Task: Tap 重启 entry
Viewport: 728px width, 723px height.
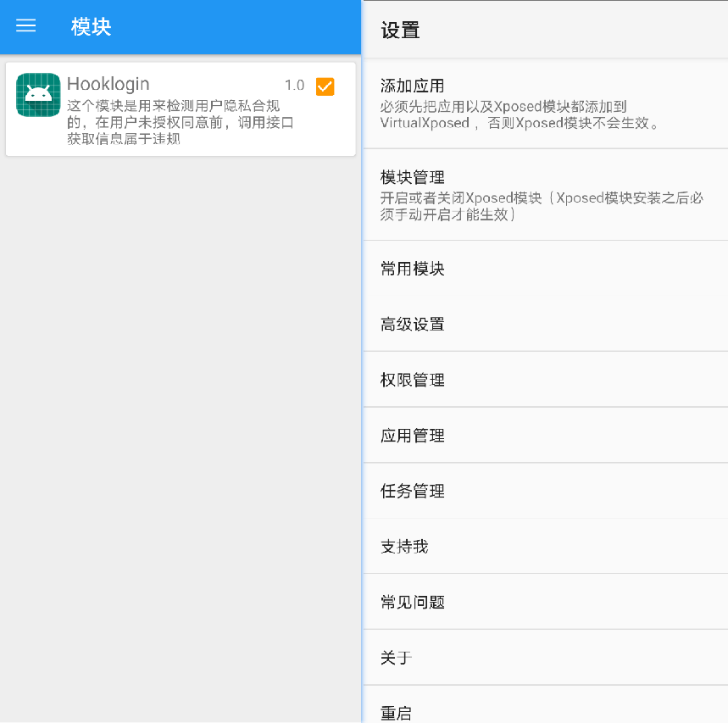Action: tap(546, 704)
